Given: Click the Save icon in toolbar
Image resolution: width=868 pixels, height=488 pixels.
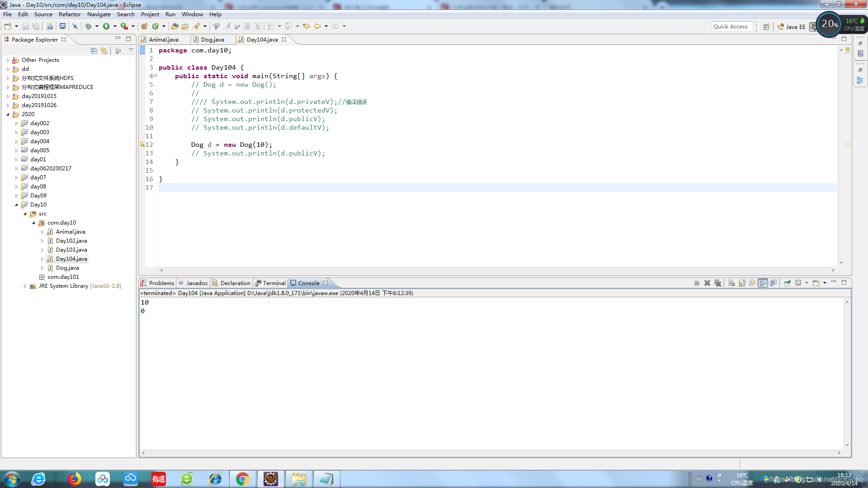Looking at the screenshot, I should [x=25, y=26].
